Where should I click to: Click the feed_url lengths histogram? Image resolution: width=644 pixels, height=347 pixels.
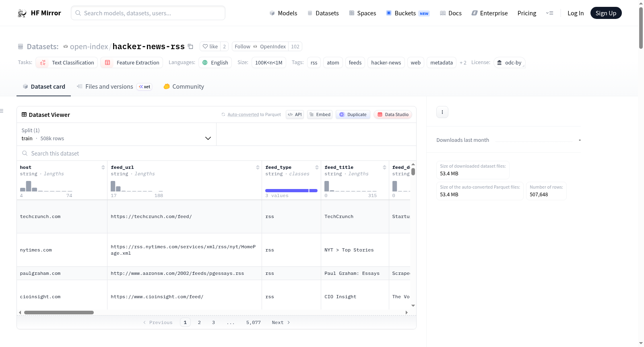pos(137,186)
